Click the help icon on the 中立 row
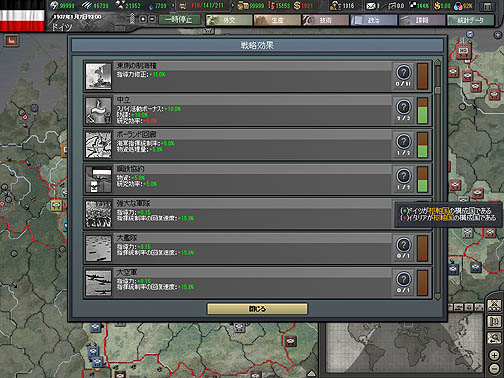The width and height of the screenshot is (504, 378). tap(403, 107)
